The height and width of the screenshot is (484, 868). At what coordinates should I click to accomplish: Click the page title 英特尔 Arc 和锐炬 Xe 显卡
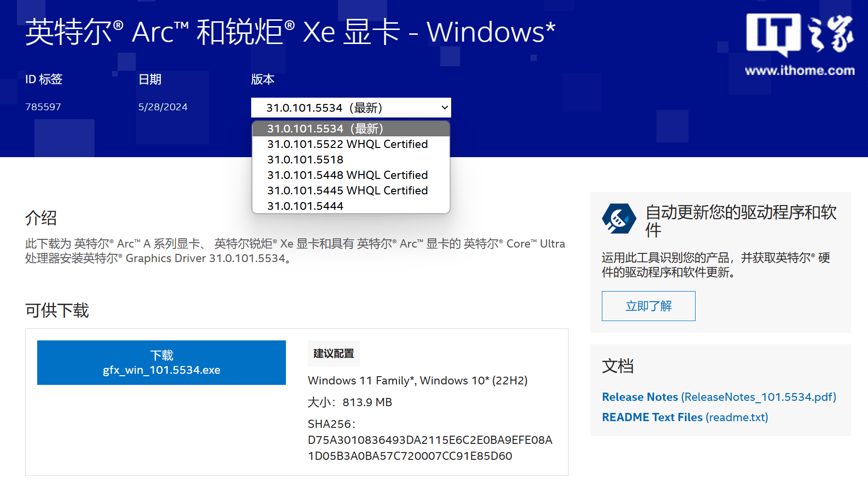click(290, 32)
